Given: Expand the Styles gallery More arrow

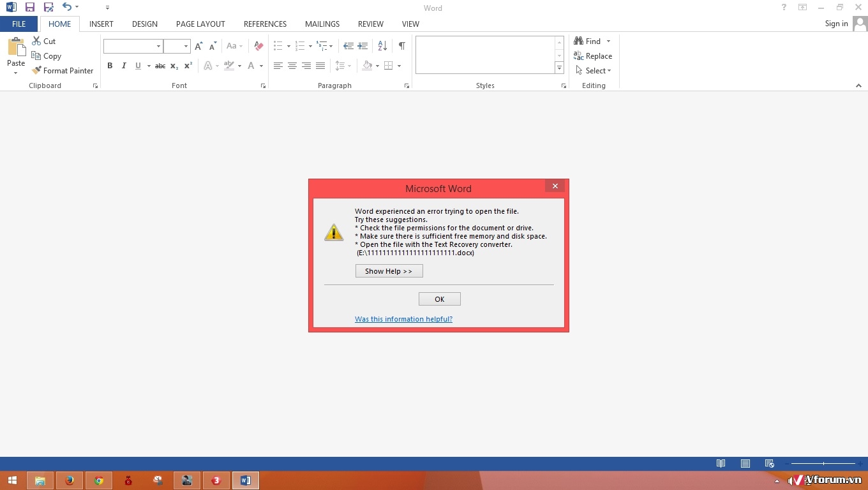Looking at the screenshot, I should (x=559, y=68).
